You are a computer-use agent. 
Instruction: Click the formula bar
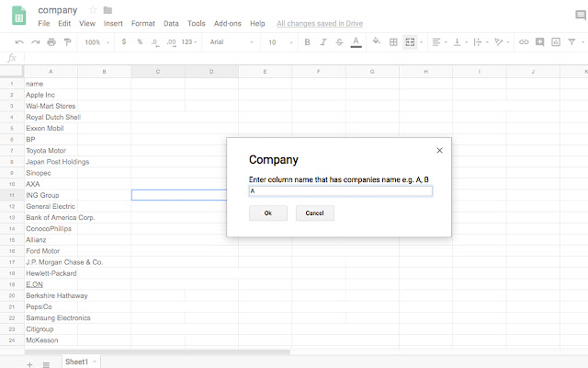click(306, 58)
